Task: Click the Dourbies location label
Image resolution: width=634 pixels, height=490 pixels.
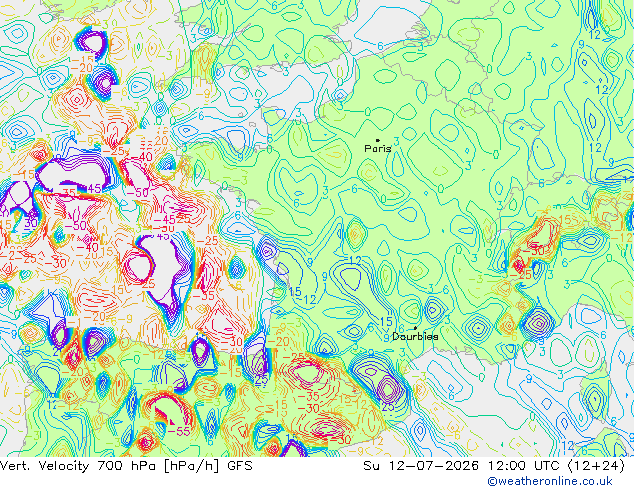Action: (x=415, y=336)
